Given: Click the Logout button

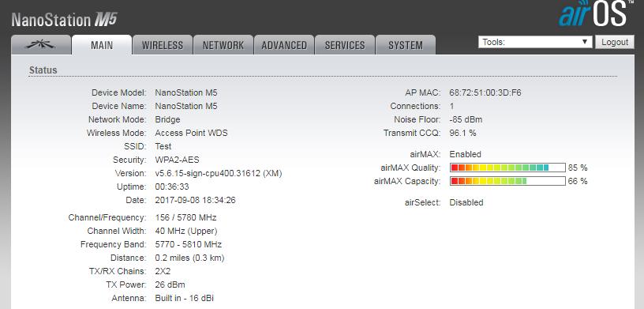Looking at the screenshot, I should 615,42.
